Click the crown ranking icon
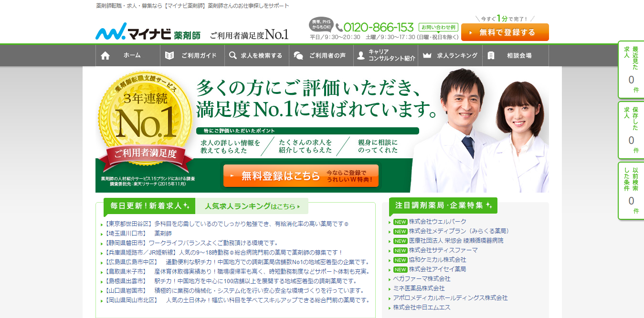 pos(427,55)
